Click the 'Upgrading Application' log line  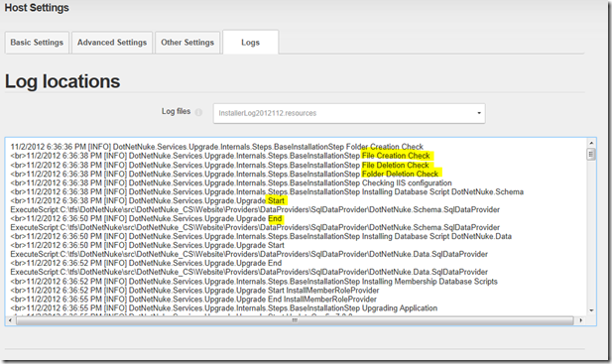coord(224,308)
